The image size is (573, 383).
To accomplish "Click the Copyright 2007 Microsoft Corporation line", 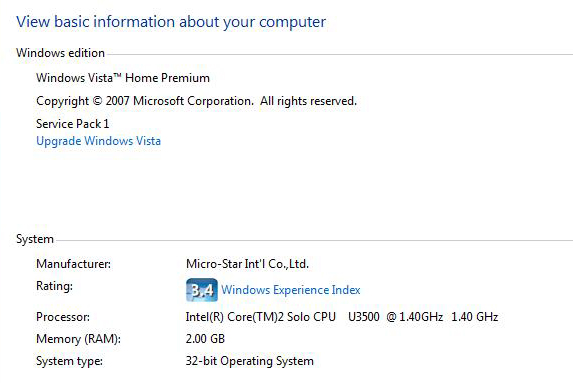I will [x=197, y=101].
